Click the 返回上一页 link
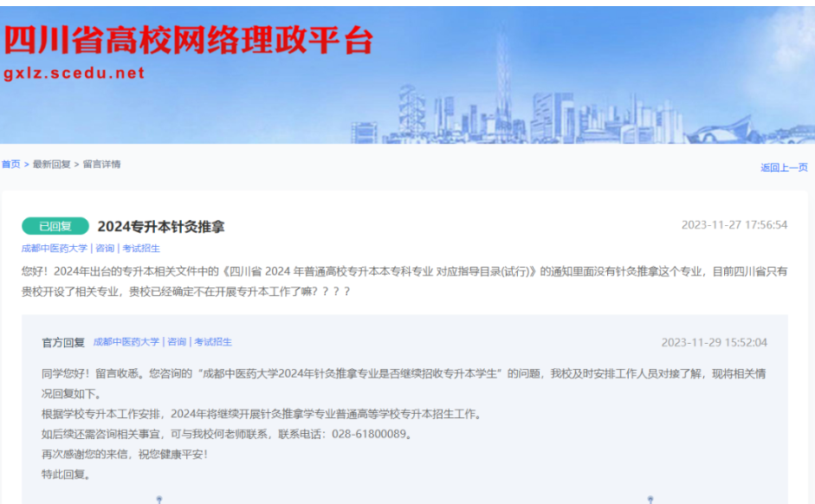The height and width of the screenshot is (504, 815). click(784, 167)
